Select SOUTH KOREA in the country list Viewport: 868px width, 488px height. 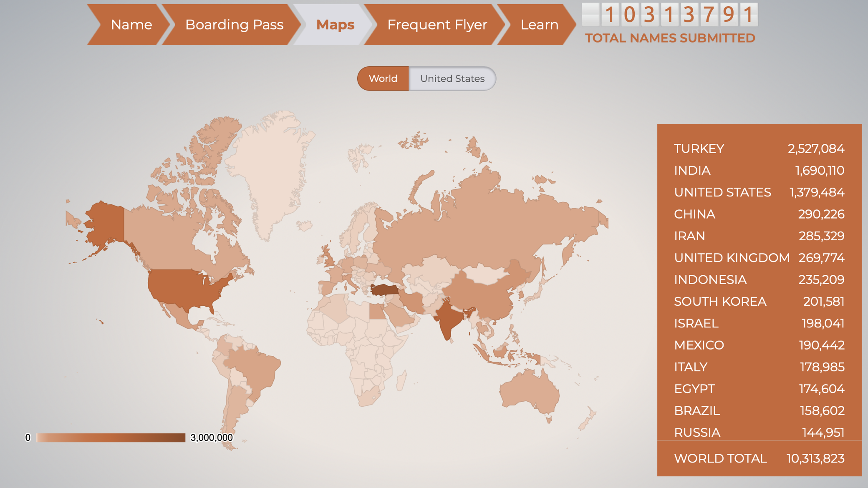pos(759,302)
